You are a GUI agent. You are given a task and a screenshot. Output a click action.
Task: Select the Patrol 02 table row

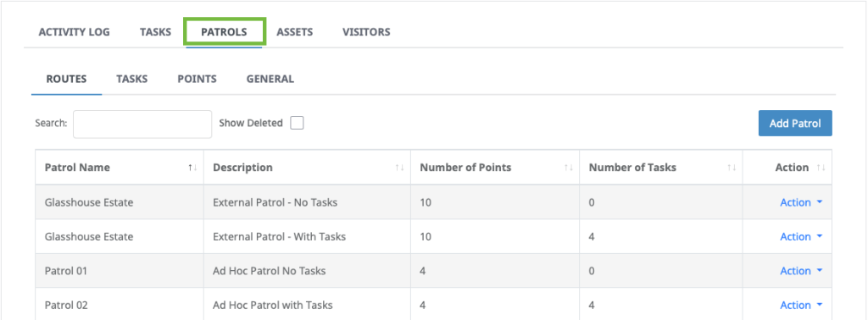433,305
